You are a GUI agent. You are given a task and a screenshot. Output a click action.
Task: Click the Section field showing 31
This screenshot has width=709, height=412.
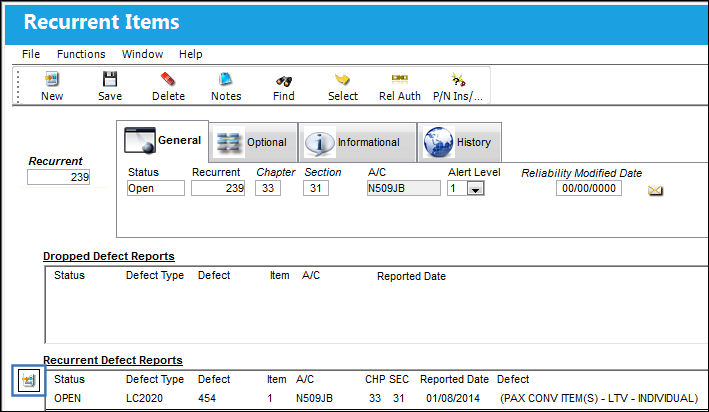(x=316, y=188)
